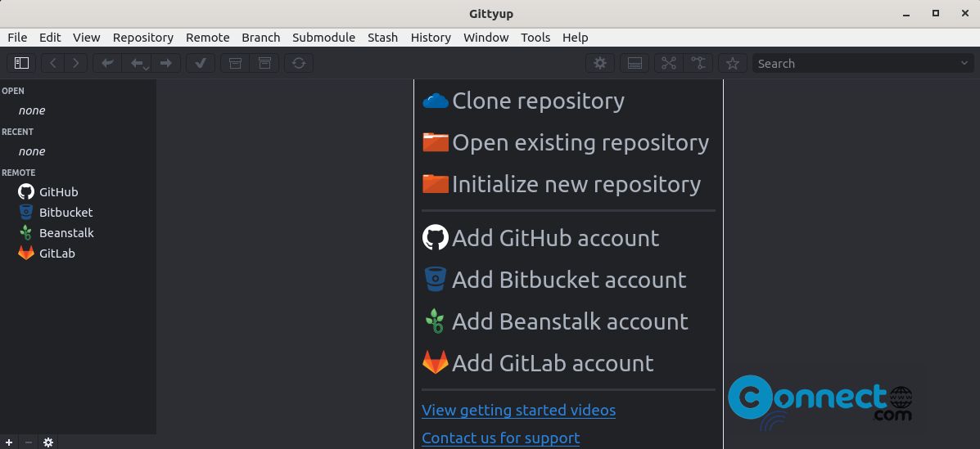Open the Submodule menu
Viewport: 980px width, 449px height.
(x=323, y=38)
